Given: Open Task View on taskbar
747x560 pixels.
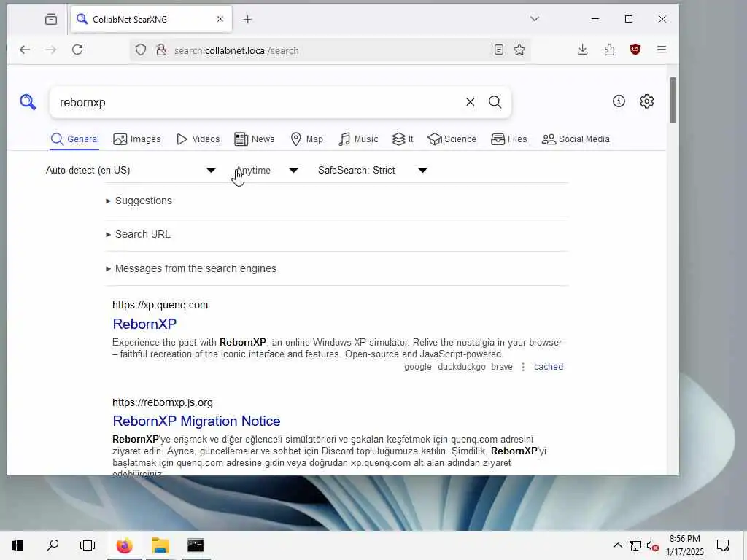Looking at the screenshot, I should (x=88, y=545).
